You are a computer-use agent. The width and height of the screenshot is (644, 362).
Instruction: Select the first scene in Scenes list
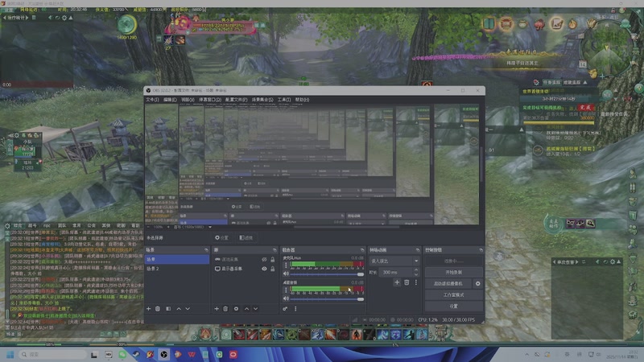[176, 259]
